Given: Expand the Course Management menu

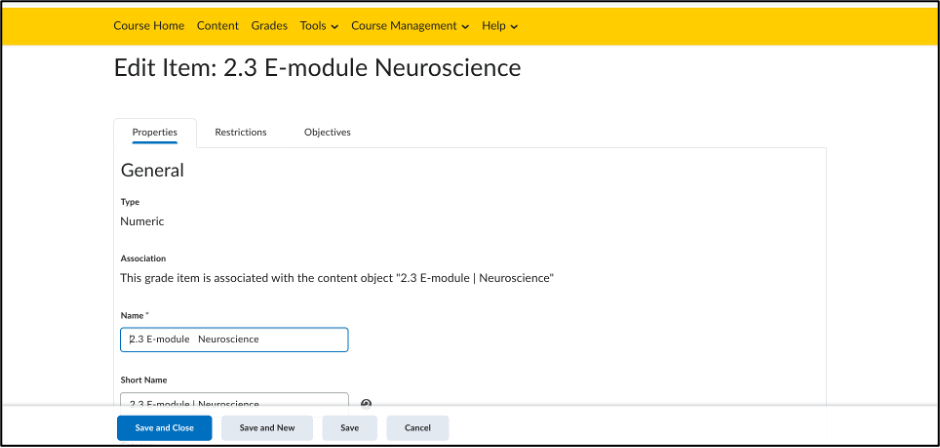Looking at the screenshot, I should coord(410,26).
